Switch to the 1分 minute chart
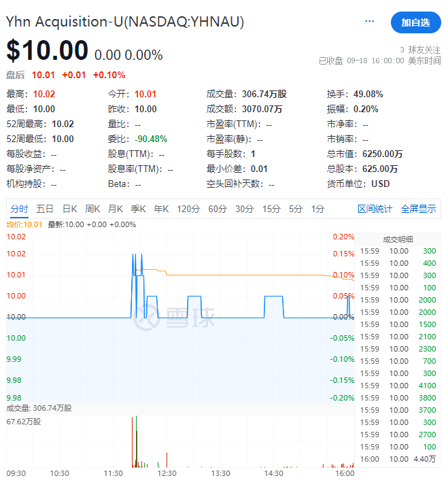This screenshot has height=493, width=448. 317,209
